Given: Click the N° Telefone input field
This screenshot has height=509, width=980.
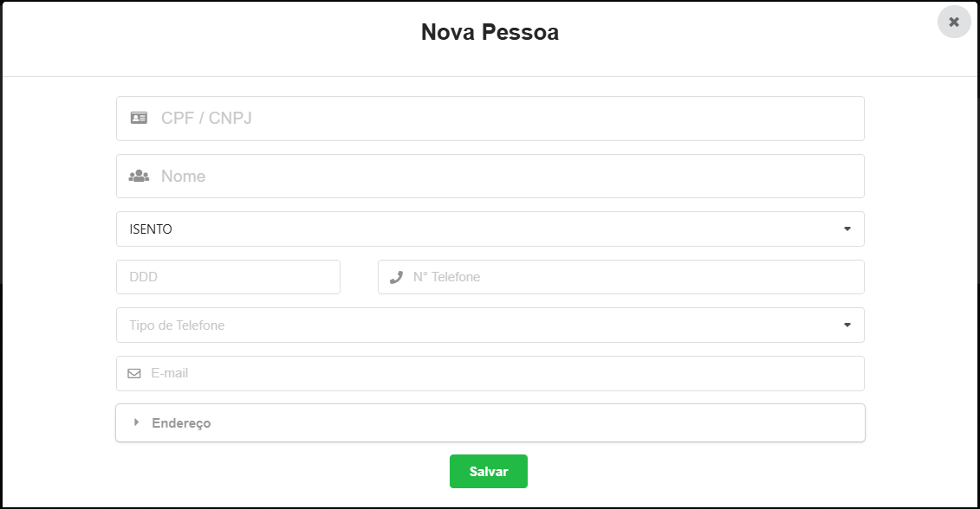Looking at the screenshot, I should (x=633, y=277).
